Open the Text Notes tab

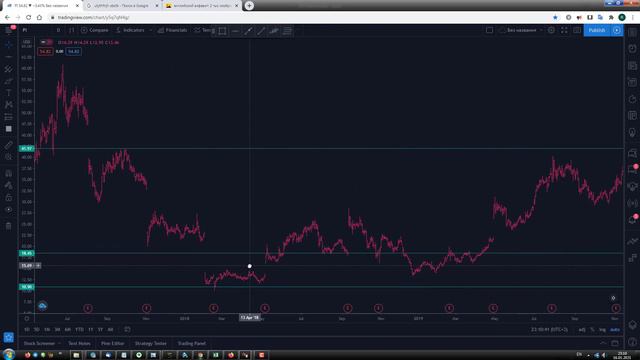(x=79, y=343)
